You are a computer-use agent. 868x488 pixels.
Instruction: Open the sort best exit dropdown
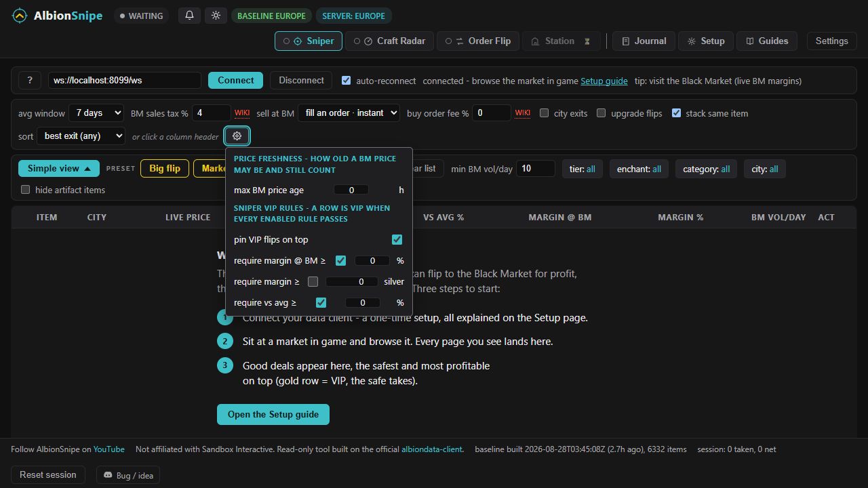(81, 136)
